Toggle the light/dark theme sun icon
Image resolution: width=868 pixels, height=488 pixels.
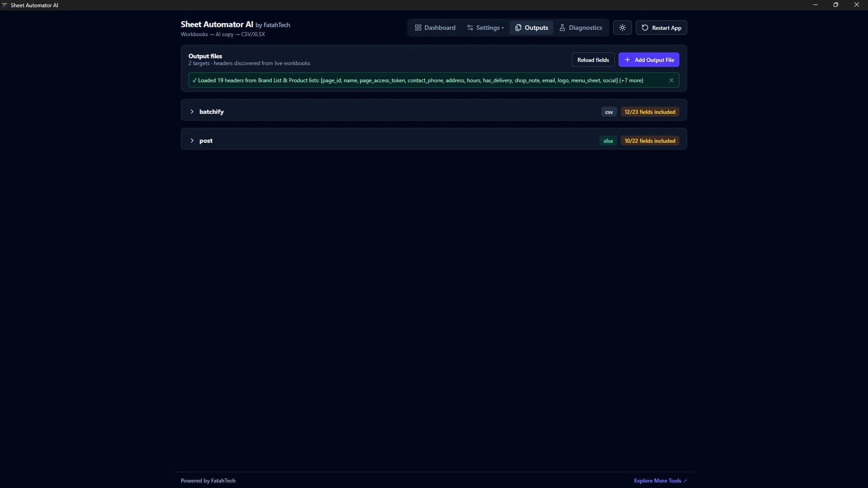623,28
